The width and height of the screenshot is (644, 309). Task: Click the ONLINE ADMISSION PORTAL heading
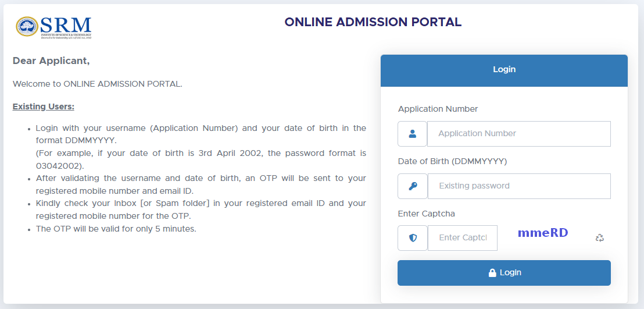pos(373,22)
